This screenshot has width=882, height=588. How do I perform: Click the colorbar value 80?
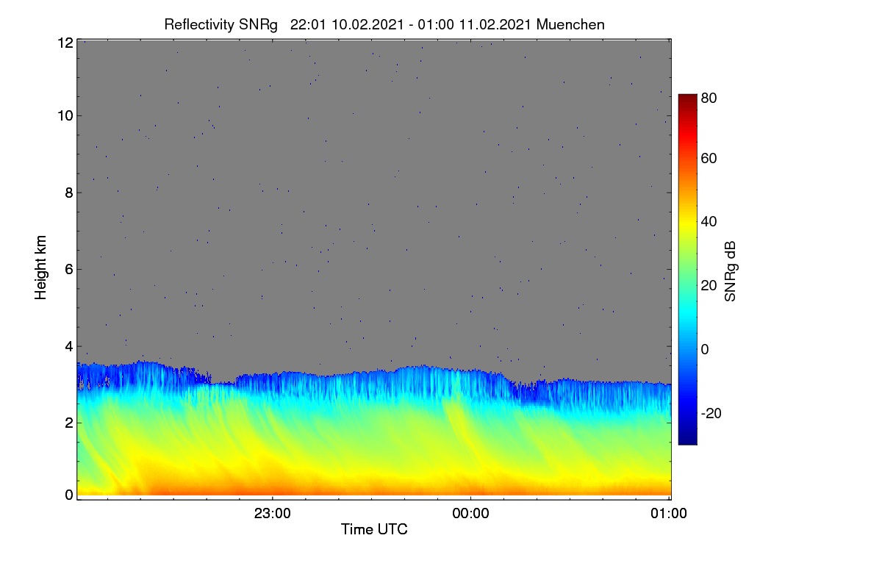(709, 97)
